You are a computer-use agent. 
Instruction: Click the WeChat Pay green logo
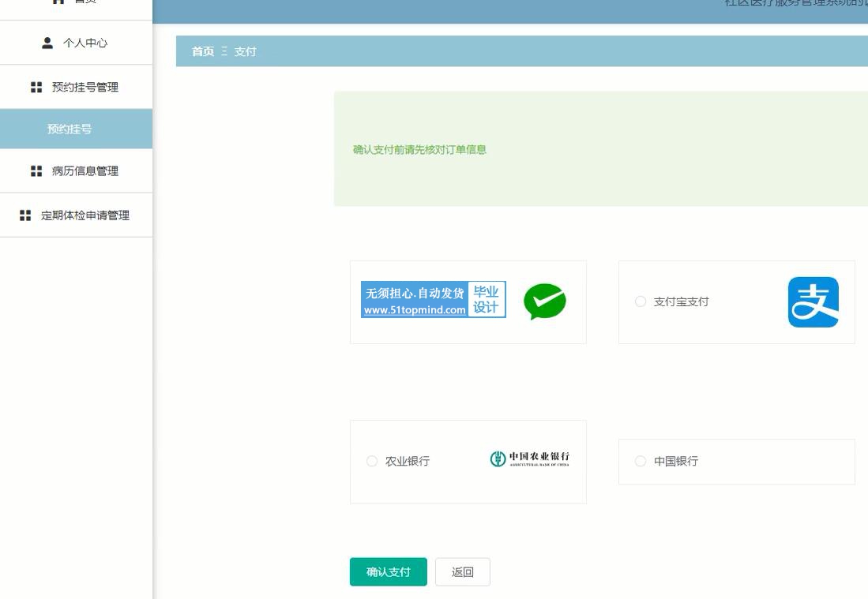[545, 301]
